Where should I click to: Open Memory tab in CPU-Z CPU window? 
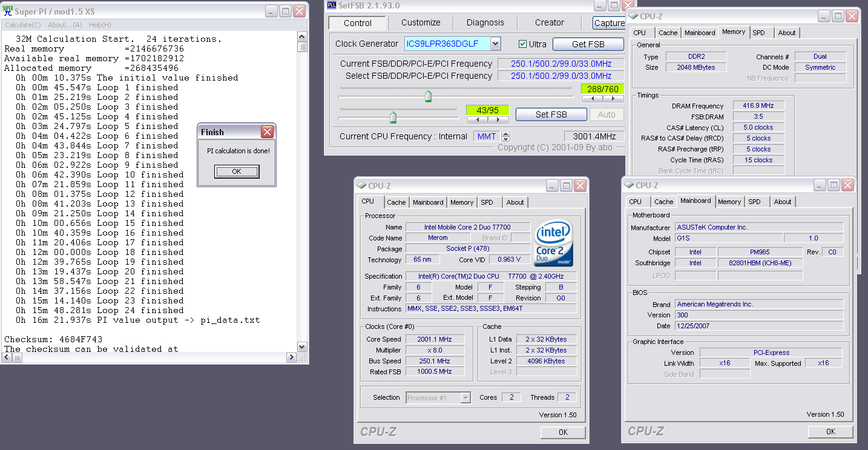click(462, 202)
